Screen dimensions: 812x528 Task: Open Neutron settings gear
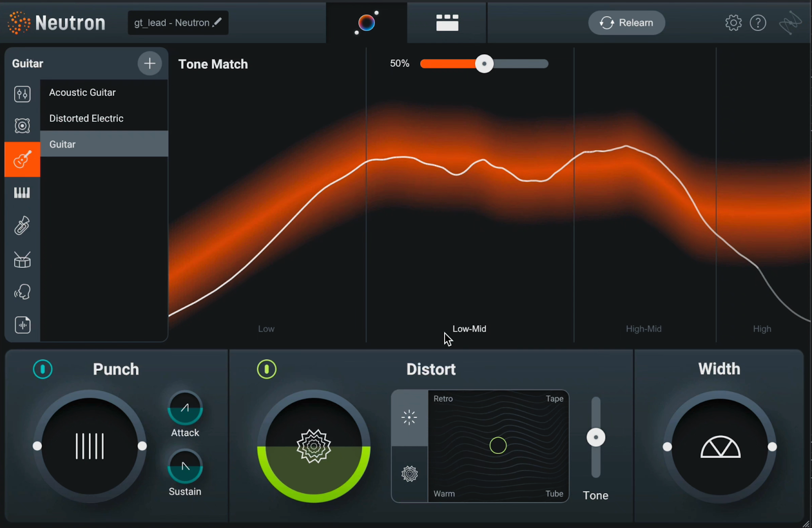(733, 23)
